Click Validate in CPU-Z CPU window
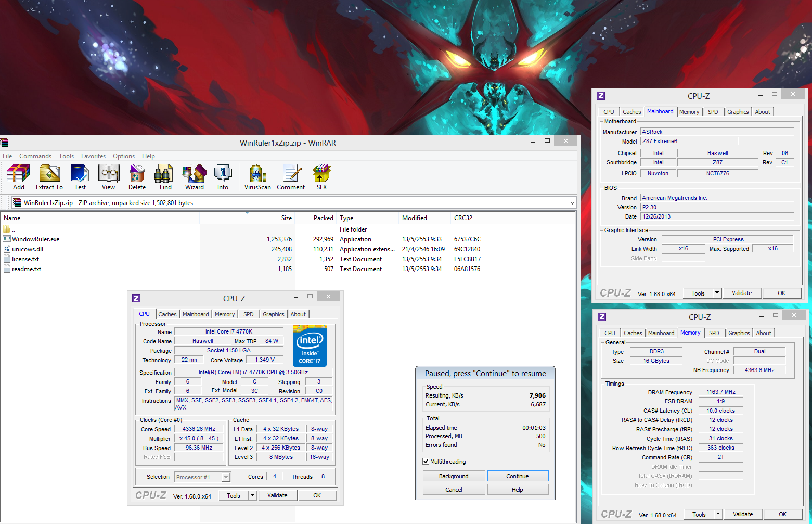 (277, 495)
